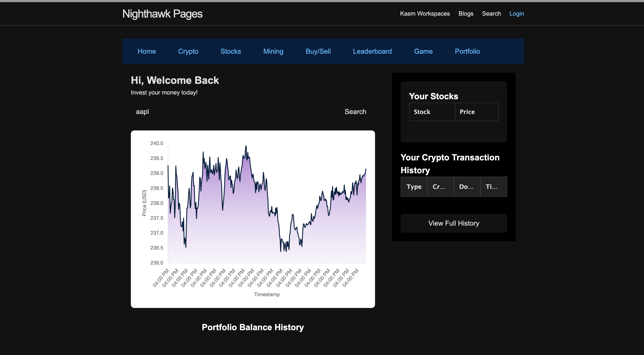Image resolution: width=644 pixels, height=355 pixels.
Task: Open the Buy/Sell tab
Action: point(318,51)
